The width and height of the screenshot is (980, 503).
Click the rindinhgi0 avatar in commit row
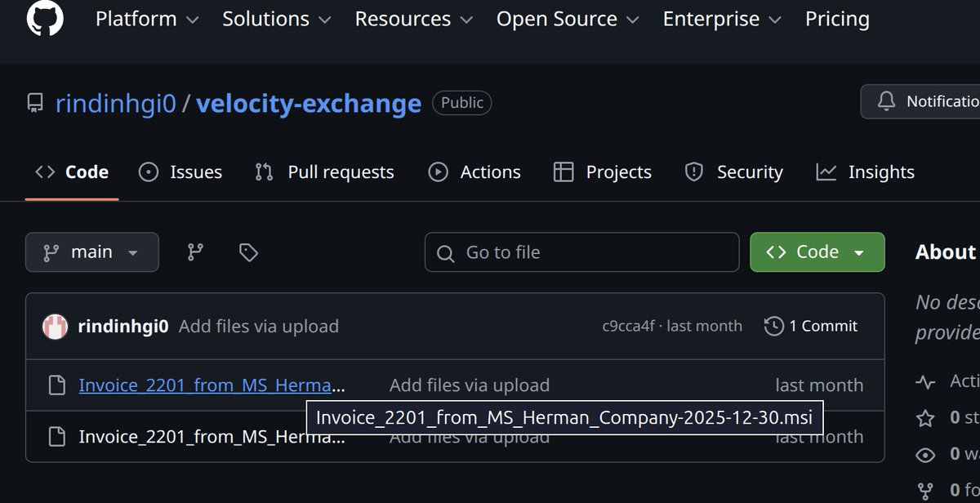coord(56,327)
